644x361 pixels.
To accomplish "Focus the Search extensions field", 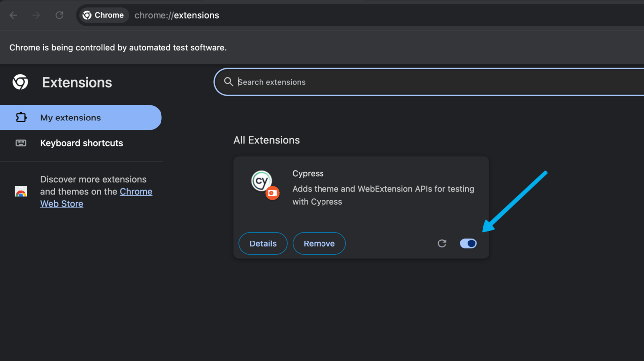I will pos(399,82).
